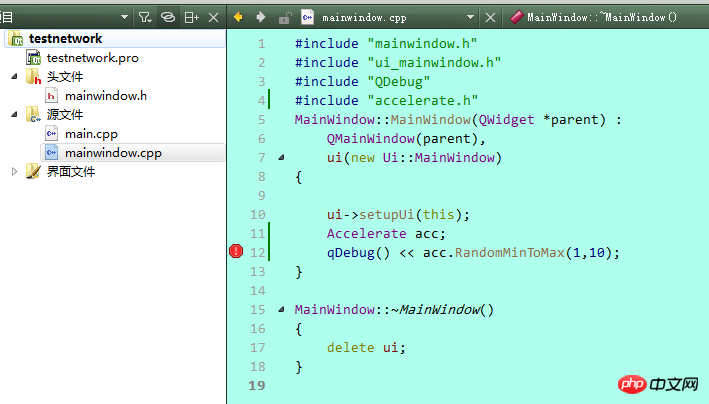Viewport: 709px width, 404px height.
Task: Click the main.cpp file icon
Action: [52, 133]
